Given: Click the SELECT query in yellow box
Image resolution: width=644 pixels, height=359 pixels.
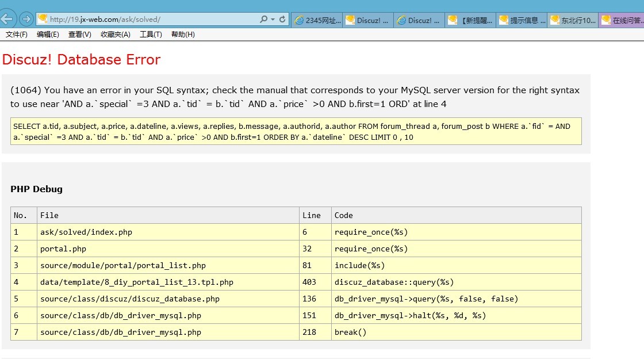Looking at the screenshot, I should (x=296, y=131).
